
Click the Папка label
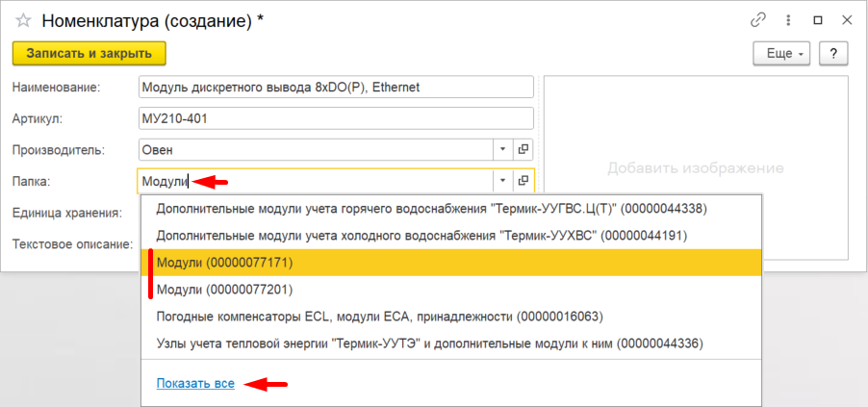[32, 181]
